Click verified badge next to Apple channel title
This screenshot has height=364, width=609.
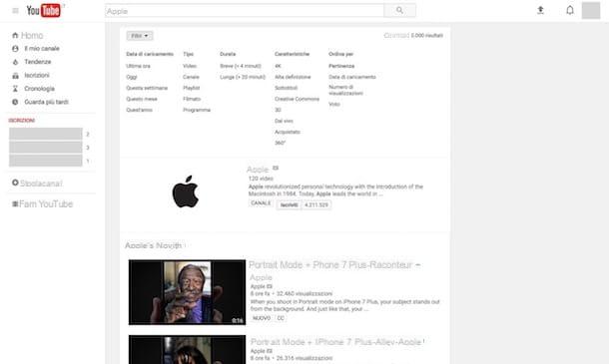click(x=276, y=168)
